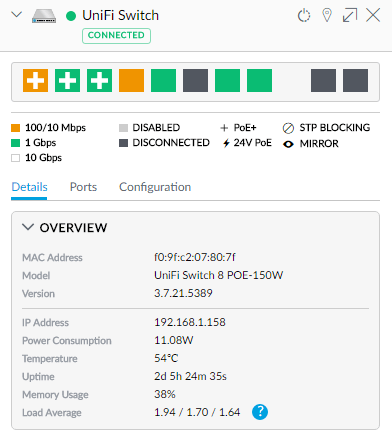
Task: Select port 8, the last green port
Action: click(x=259, y=80)
